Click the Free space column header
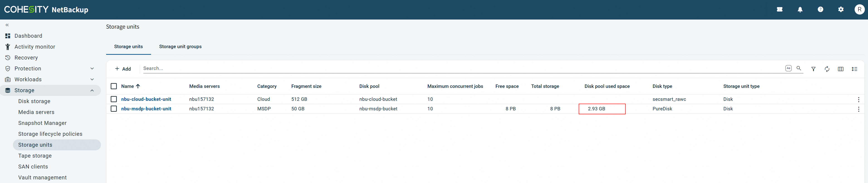This screenshot has height=183, width=868. point(507,86)
